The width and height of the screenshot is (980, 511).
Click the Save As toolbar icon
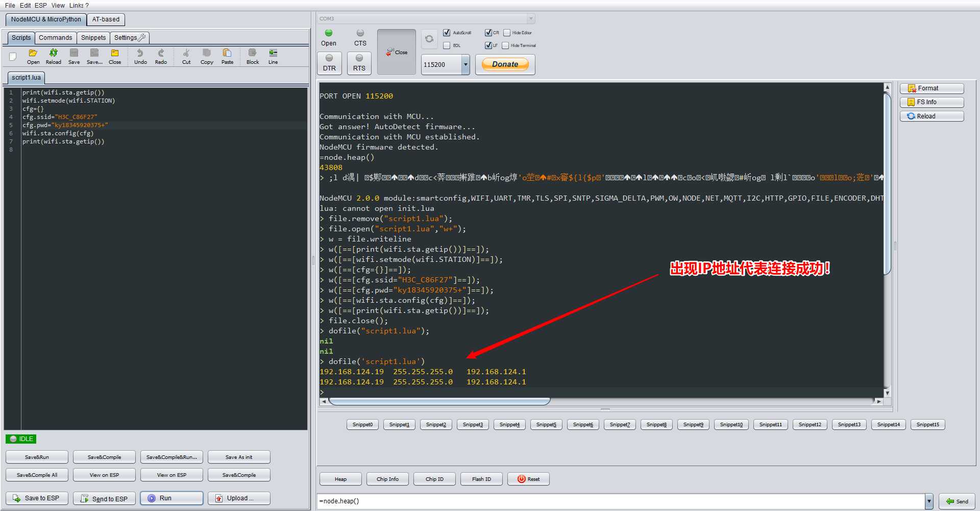(94, 56)
